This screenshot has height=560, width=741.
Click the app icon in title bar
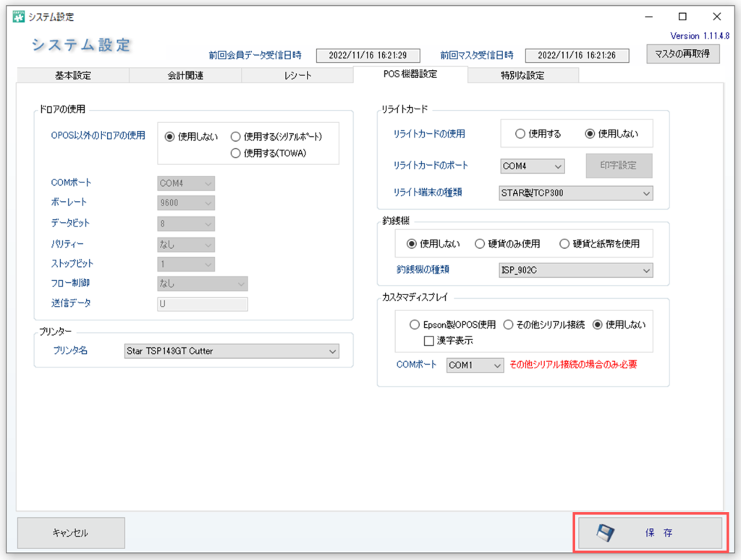pos(18,17)
